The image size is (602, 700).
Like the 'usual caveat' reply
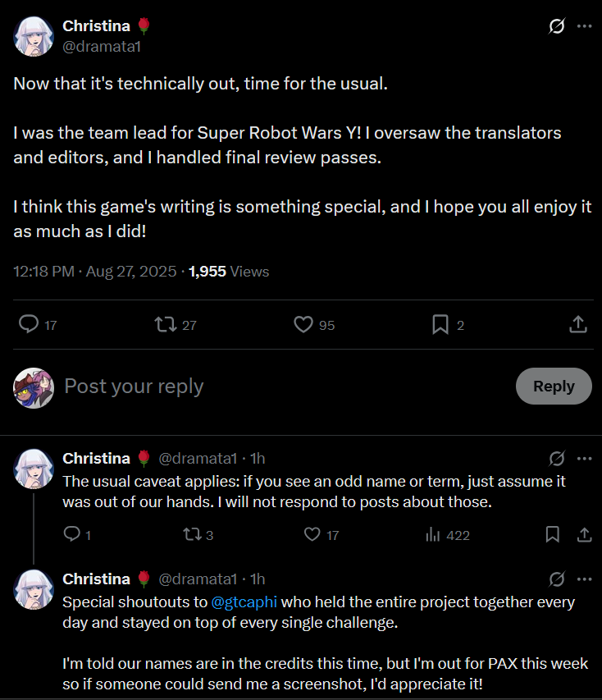tap(312, 535)
